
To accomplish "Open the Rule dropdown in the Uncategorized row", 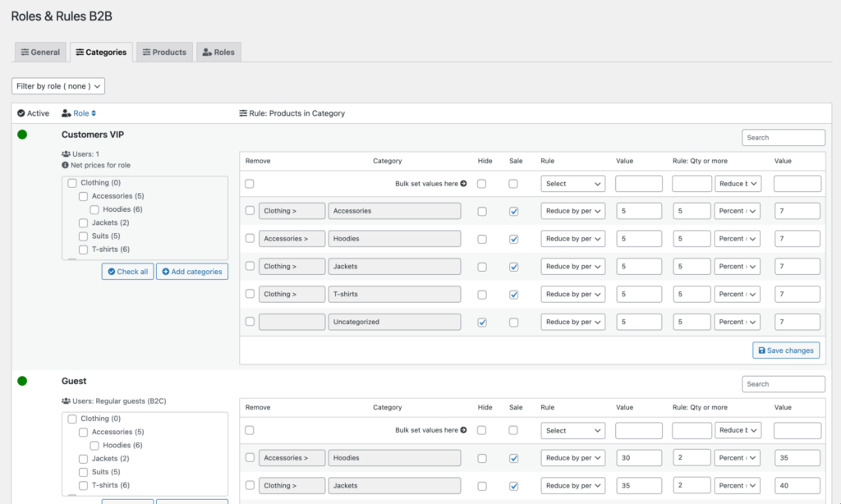I will click(572, 323).
